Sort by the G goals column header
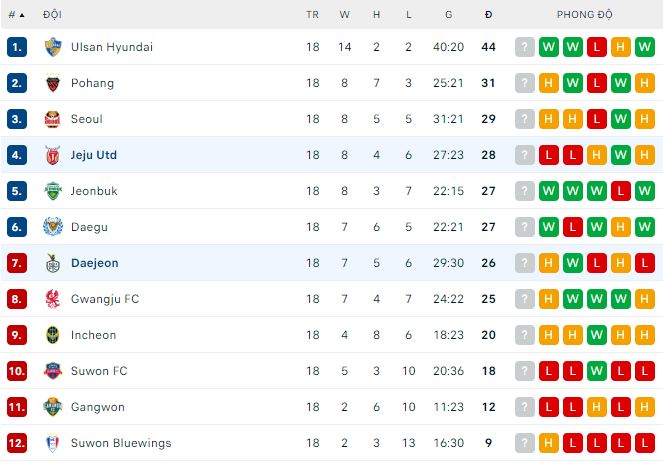This screenshot has height=467, width=663. pyautogui.click(x=448, y=15)
